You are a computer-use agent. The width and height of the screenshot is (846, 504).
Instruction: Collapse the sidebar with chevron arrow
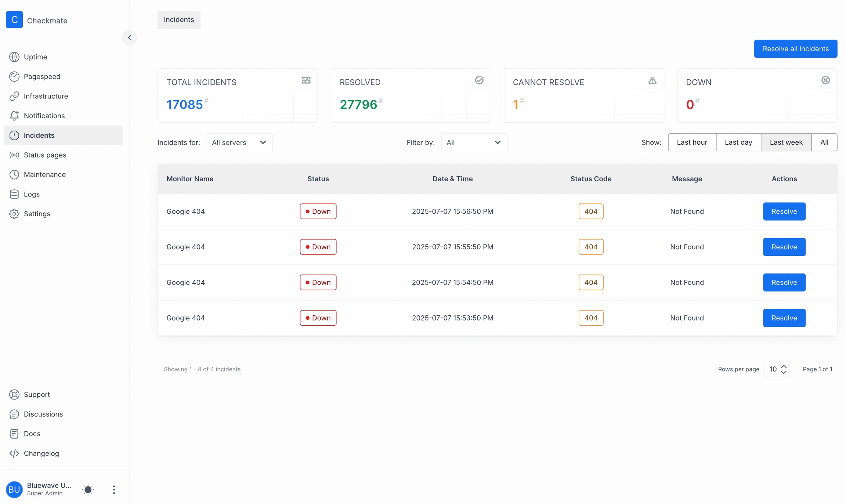pos(129,37)
